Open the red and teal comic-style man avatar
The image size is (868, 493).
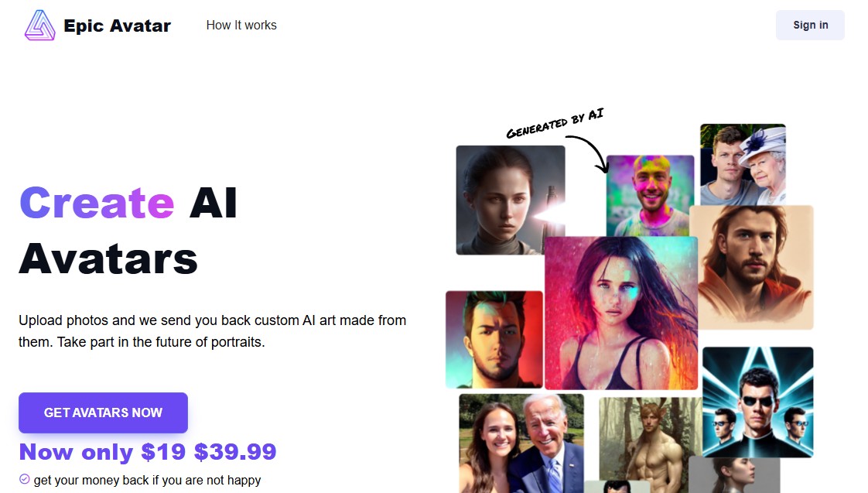click(494, 340)
